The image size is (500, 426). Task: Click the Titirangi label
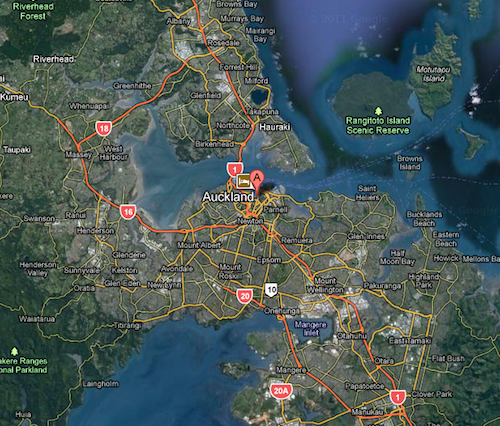tap(127, 325)
